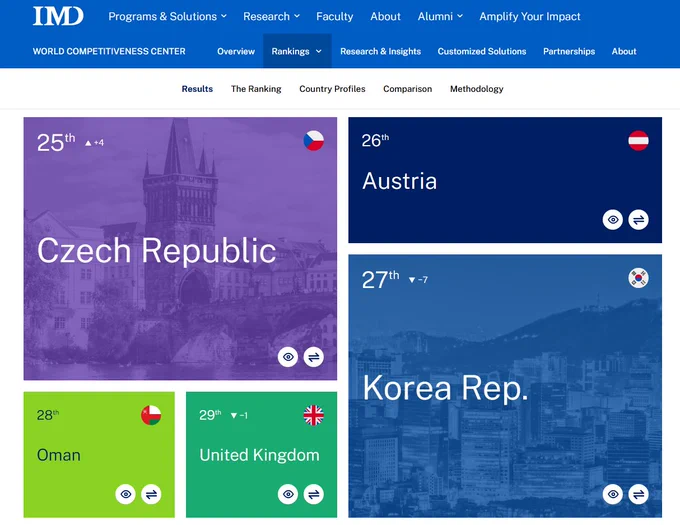Open About in the top navigation
Screen dimensions: 680x525
point(385,16)
